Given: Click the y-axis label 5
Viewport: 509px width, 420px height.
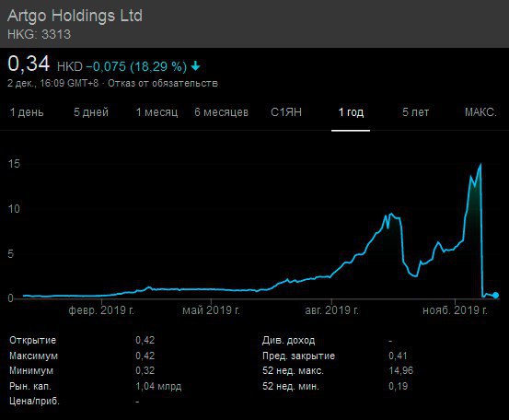Looking at the screenshot, I should 11,254.
